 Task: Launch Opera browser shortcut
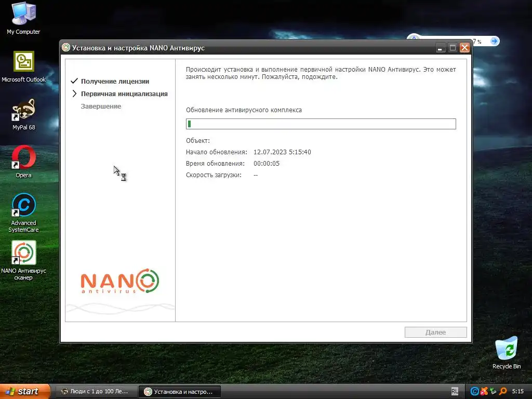(23, 162)
